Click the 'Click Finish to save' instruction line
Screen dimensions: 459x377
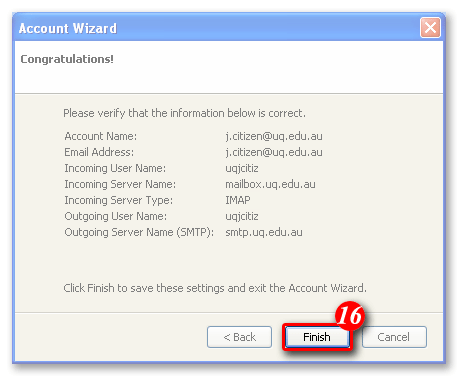tap(215, 288)
